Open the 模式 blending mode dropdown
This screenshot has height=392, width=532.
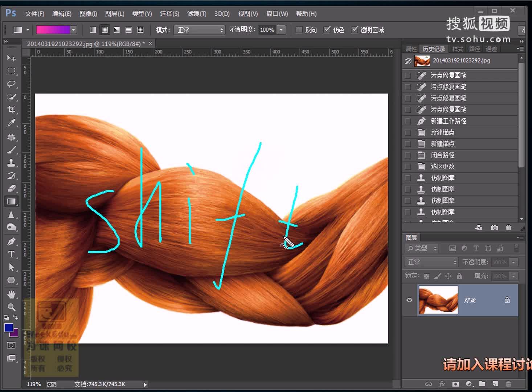199,30
